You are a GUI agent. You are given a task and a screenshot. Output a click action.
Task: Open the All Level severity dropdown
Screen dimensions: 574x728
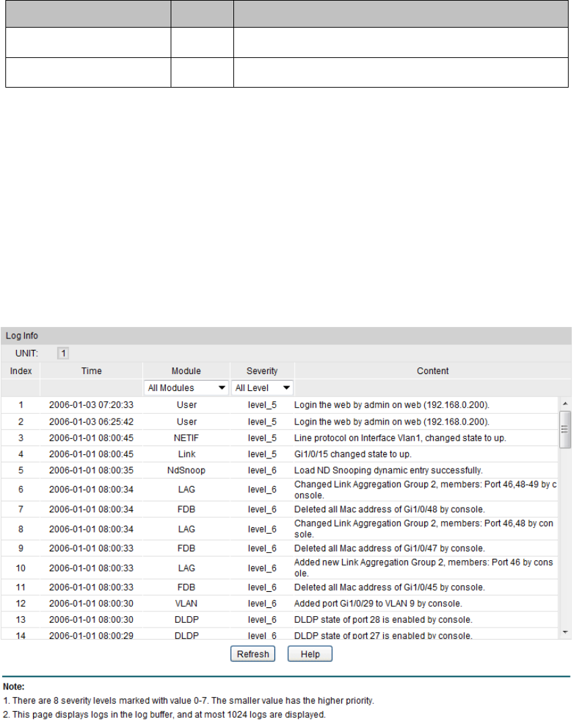[262, 388]
